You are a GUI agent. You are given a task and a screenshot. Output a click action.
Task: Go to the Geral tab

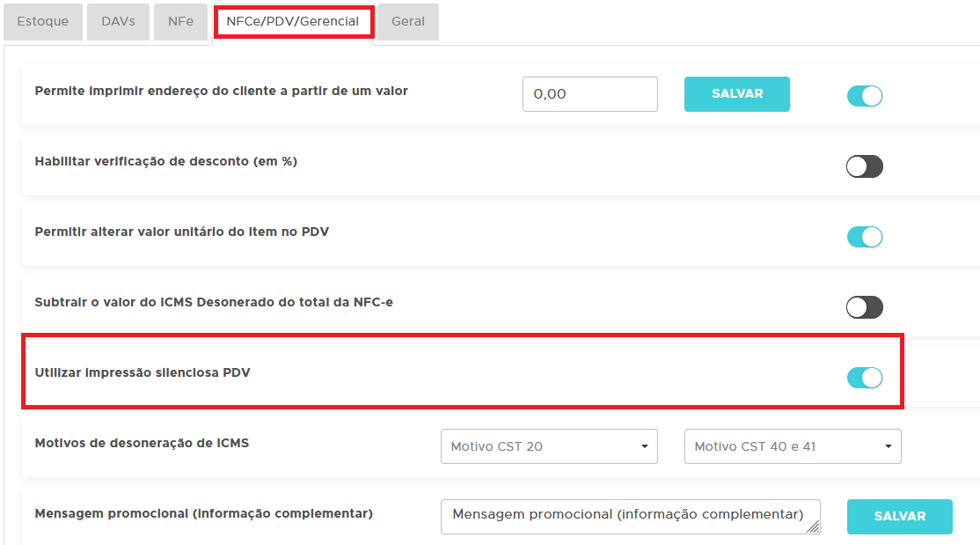click(x=408, y=22)
